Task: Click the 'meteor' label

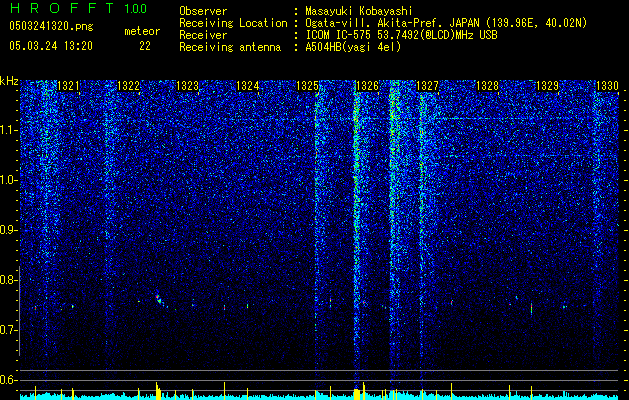Action: [x=142, y=31]
